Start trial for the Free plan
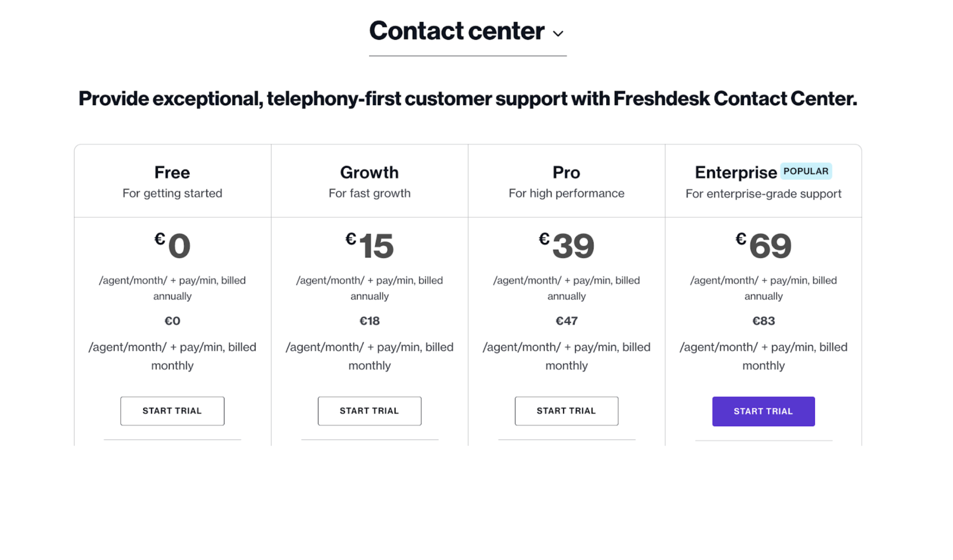This screenshot has height=560, width=953. tap(172, 411)
